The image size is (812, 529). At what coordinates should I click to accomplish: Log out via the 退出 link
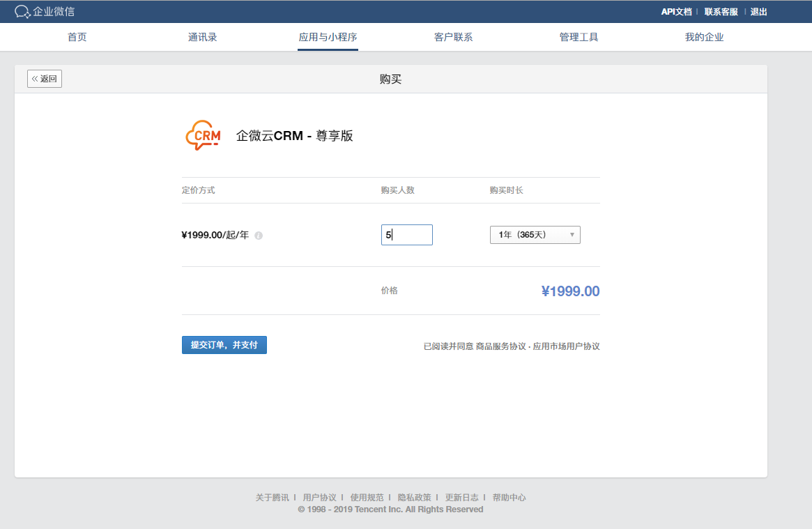(x=758, y=12)
